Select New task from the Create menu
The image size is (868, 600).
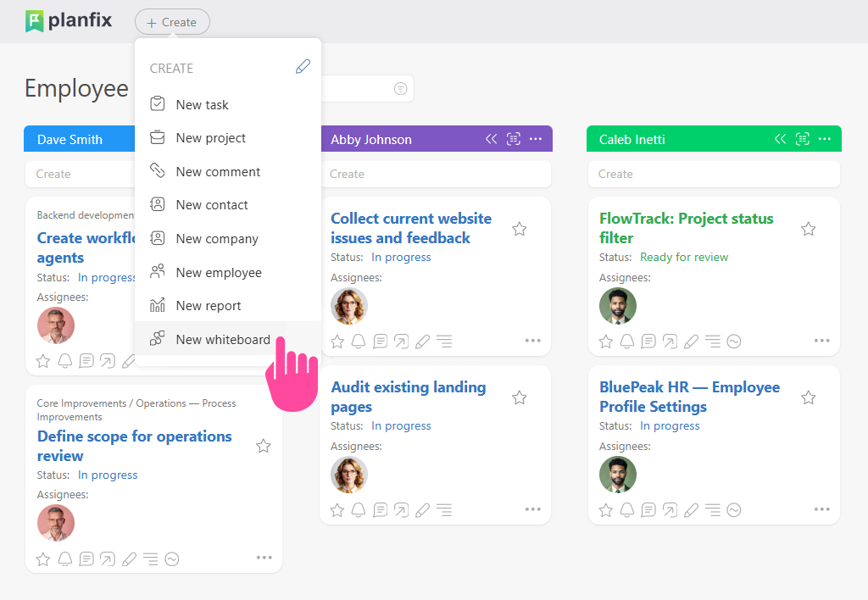[x=227, y=104]
